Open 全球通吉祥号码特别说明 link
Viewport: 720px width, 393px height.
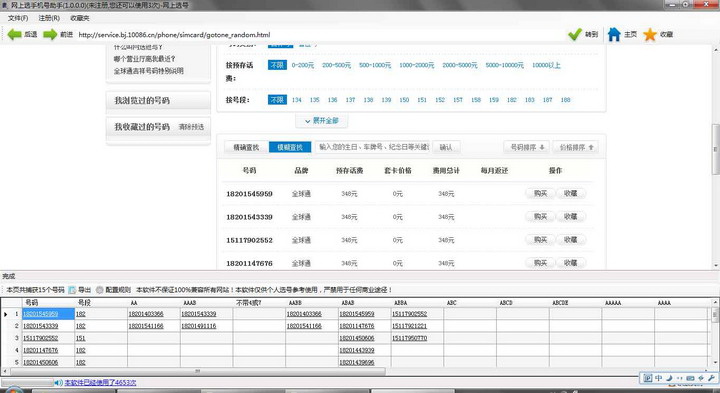[x=149, y=71]
